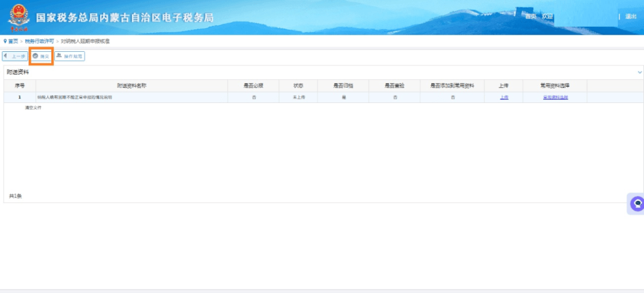Open the 常用资料选择 link in row 1
The width and height of the screenshot is (644, 293).
[555, 97]
